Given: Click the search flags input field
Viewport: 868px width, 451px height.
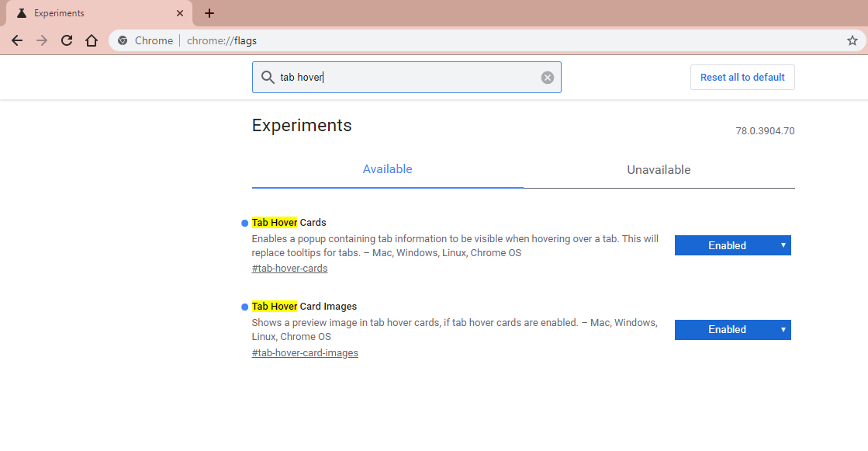Looking at the screenshot, I should coord(406,77).
